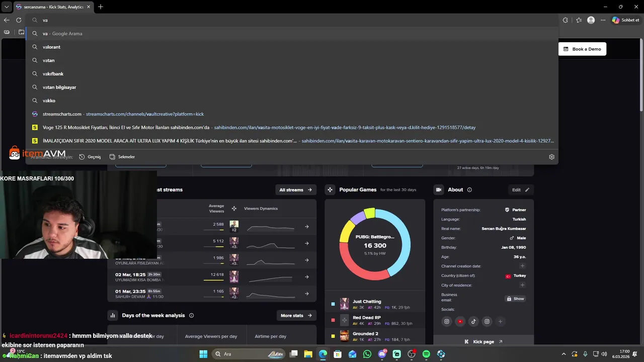Add the Channel creation date
This screenshot has width=644, height=362.
(522, 266)
